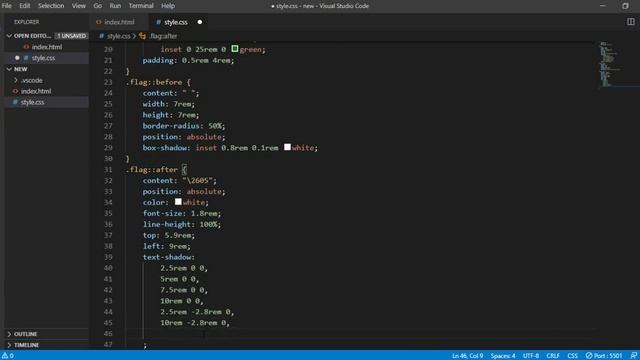Click the Explorer panel title

pos(27,22)
